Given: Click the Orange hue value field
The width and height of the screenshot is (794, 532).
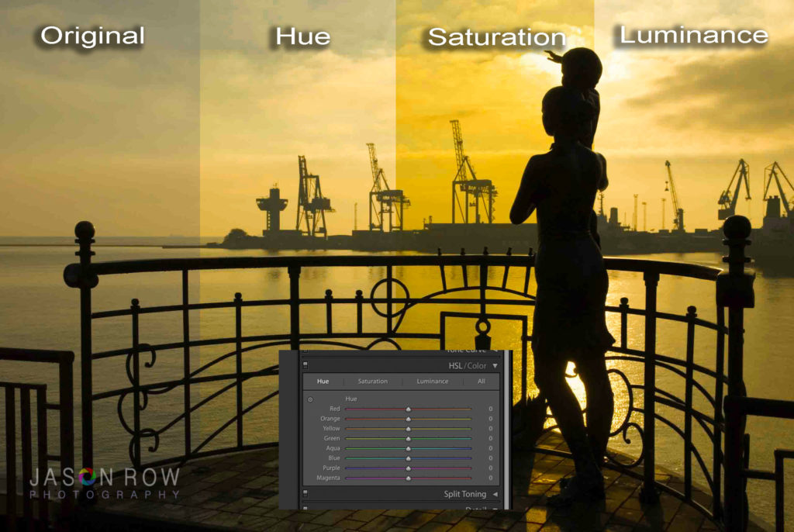Looking at the screenshot, I should tap(490, 419).
